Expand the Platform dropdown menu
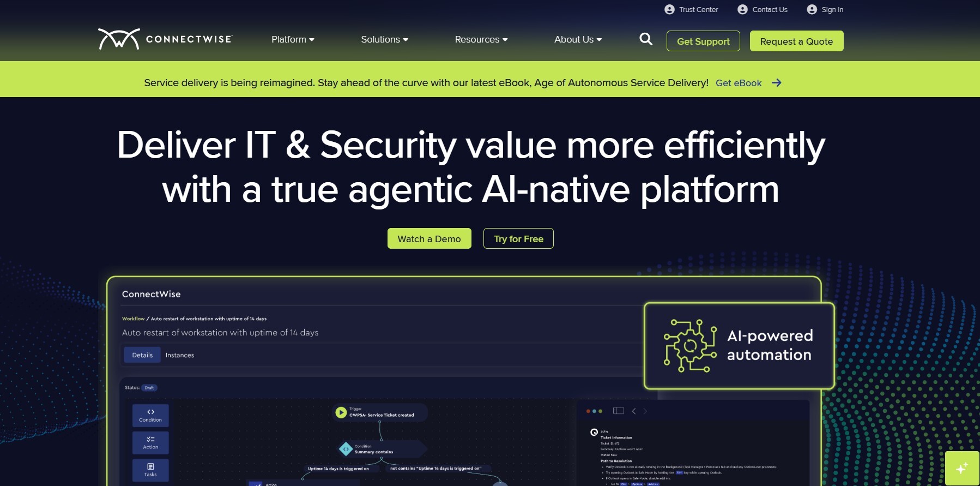This screenshot has width=980, height=486. click(x=293, y=39)
